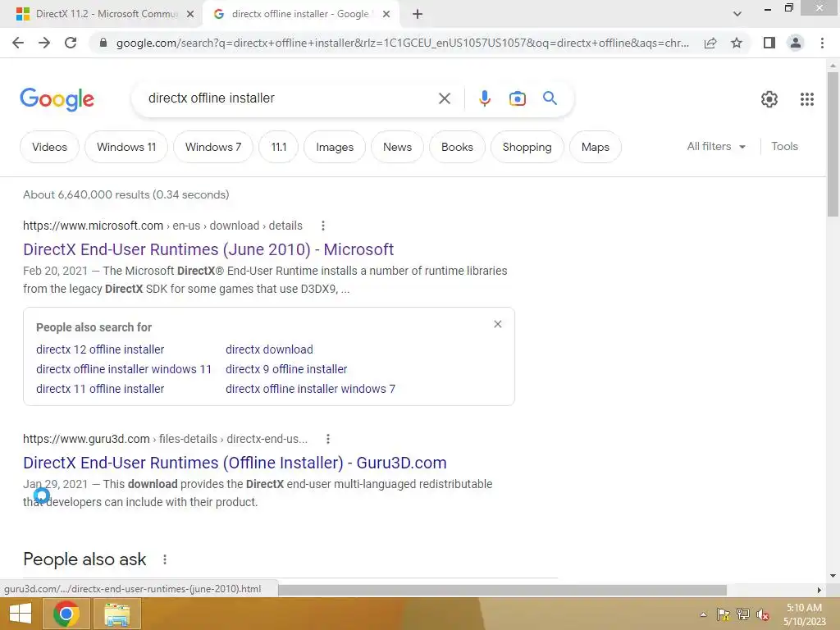Switch to Maps results

tap(596, 147)
